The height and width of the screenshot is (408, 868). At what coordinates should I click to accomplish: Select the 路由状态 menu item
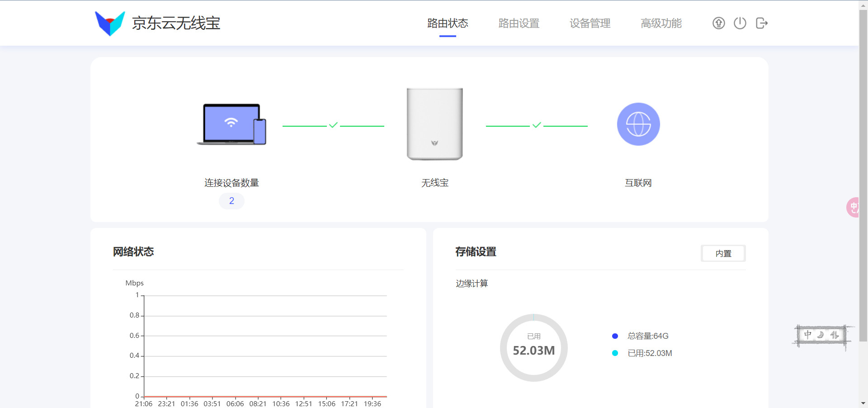[x=447, y=23]
